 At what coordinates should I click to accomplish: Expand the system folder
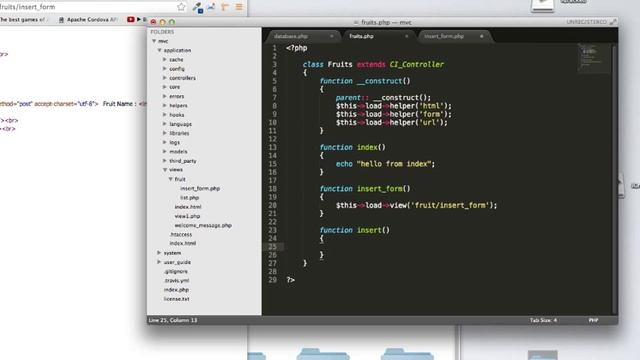(x=159, y=253)
